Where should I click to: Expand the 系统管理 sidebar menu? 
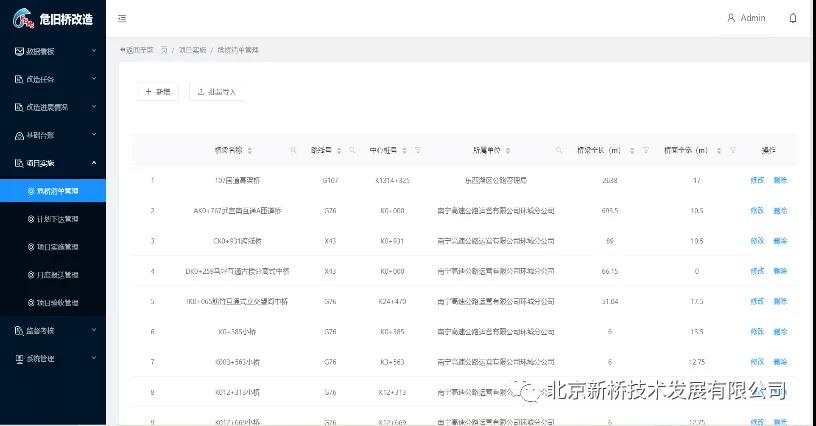coord(53,358)
